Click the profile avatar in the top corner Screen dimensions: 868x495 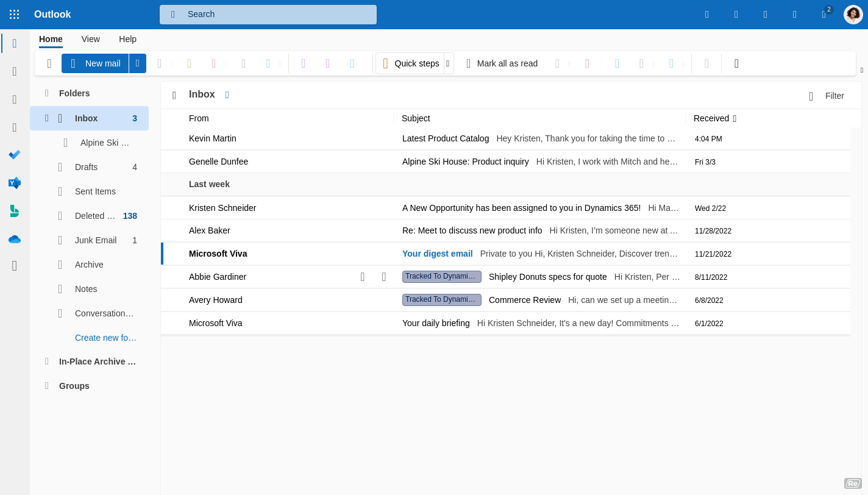point(853,14)
